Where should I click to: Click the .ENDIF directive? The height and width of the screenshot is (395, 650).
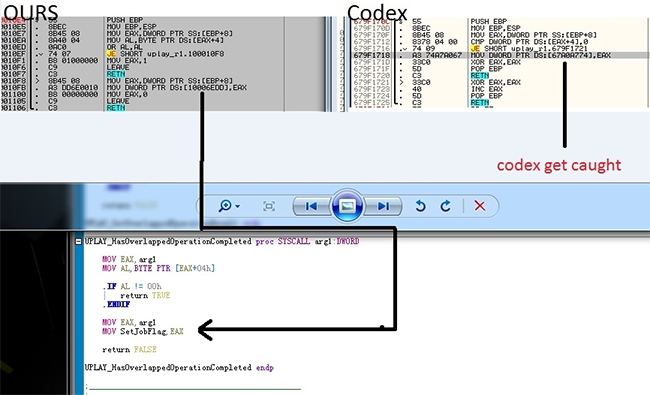tap(116, 304)
